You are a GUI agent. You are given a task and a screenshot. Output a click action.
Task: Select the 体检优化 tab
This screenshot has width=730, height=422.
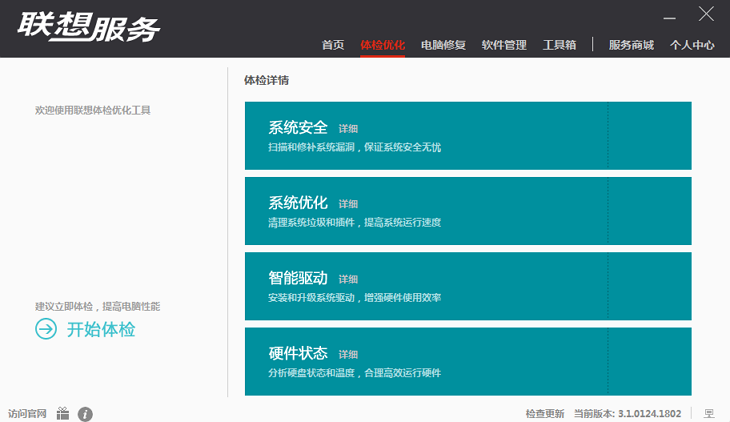click(x=382, y=45)
